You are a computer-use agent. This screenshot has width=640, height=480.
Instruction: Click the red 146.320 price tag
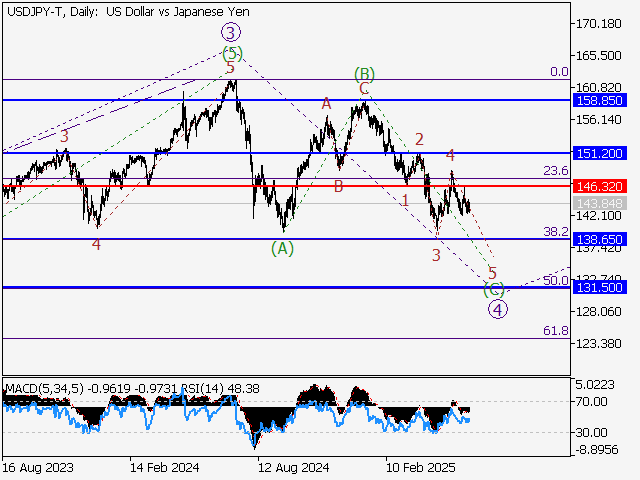(599, 186)
